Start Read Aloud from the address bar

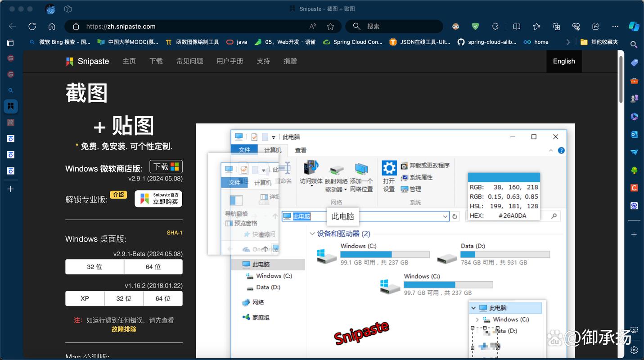[x=313, y=27]
